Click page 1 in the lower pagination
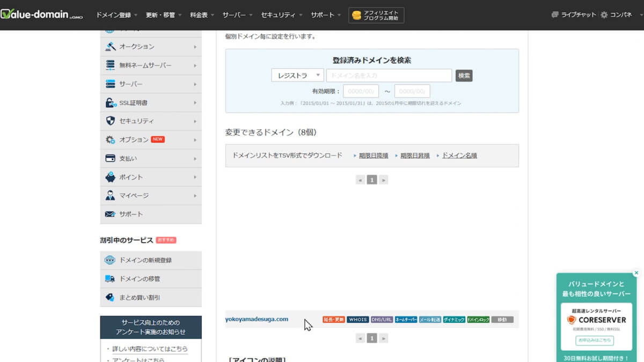644x362 pixels. (x=371, y=338)
